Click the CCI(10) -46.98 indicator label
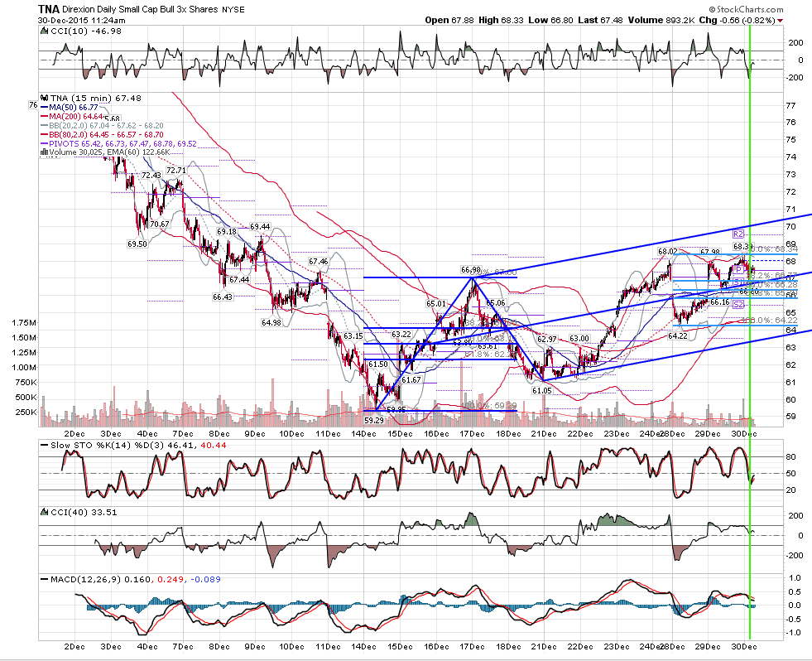The image size is (812, 661). (x=86, y=31)
